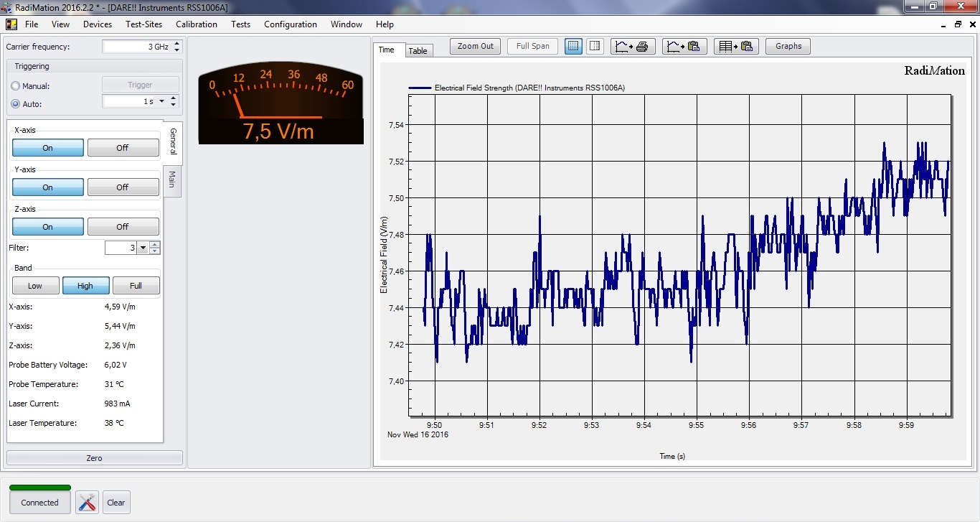Expand the Filter value dropdown
Image resolution: width=980 pixels, height=522 pixels.
click(143, 247)
